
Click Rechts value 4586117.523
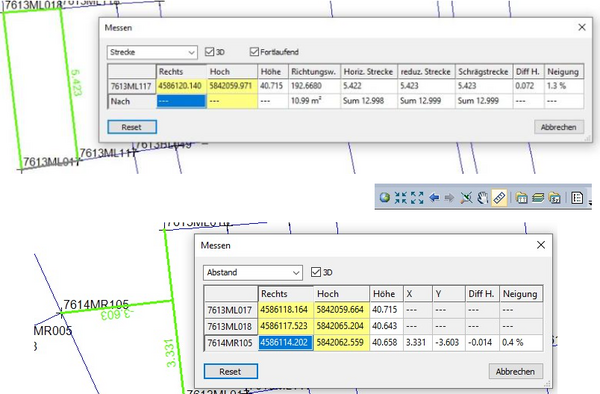point(286,326)
